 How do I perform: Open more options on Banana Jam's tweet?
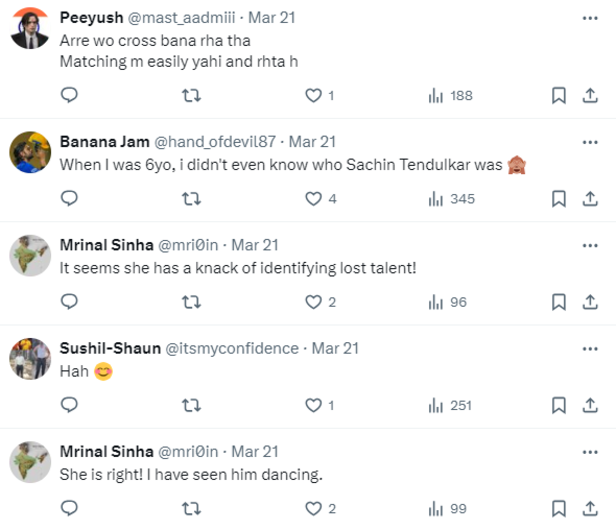(588, 141)
